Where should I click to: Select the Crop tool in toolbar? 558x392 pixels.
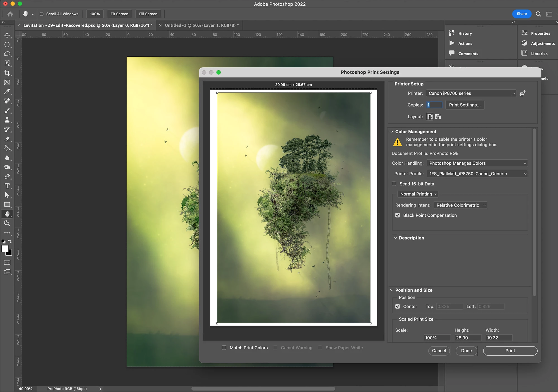pyautogui.click(x=7, y=73)
